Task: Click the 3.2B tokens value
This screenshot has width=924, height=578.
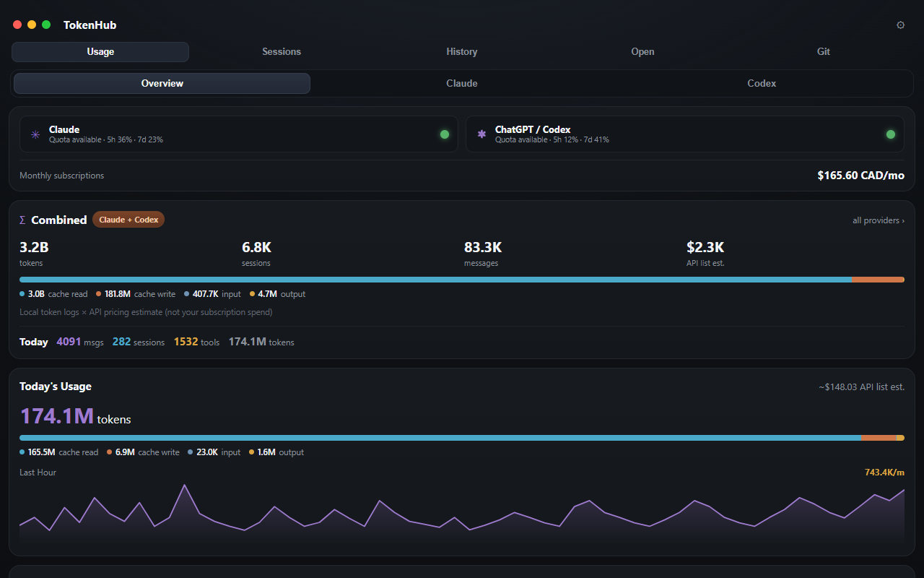Action: point(34,248)
